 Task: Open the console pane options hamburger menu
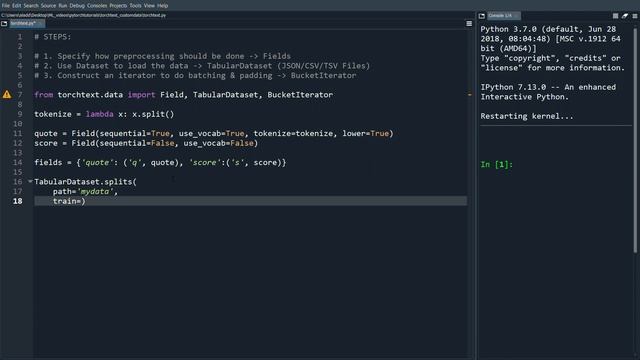635,16
